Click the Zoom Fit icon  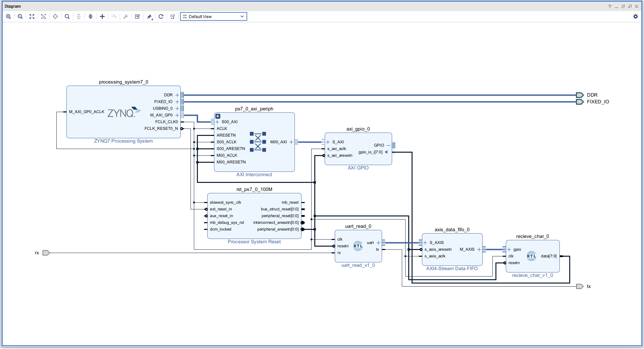(x=32, y=16)
